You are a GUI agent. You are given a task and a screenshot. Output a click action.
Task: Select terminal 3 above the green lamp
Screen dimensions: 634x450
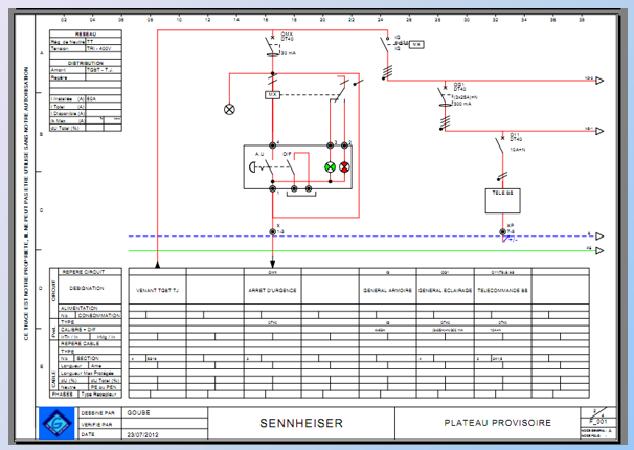[330, 145]
